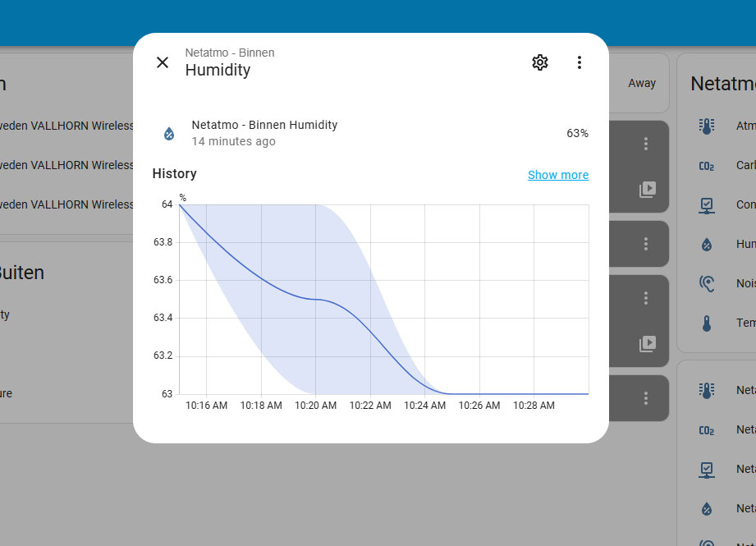Click the Buiten card heading
The height and width of the screenshot is (546, 756).
click(x=21, y=273)
